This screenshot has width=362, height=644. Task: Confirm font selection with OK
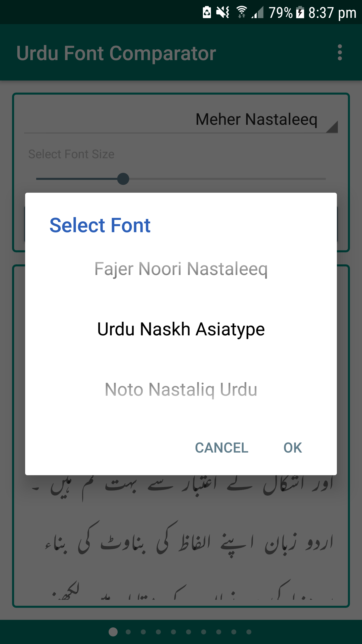pos(293,448)
